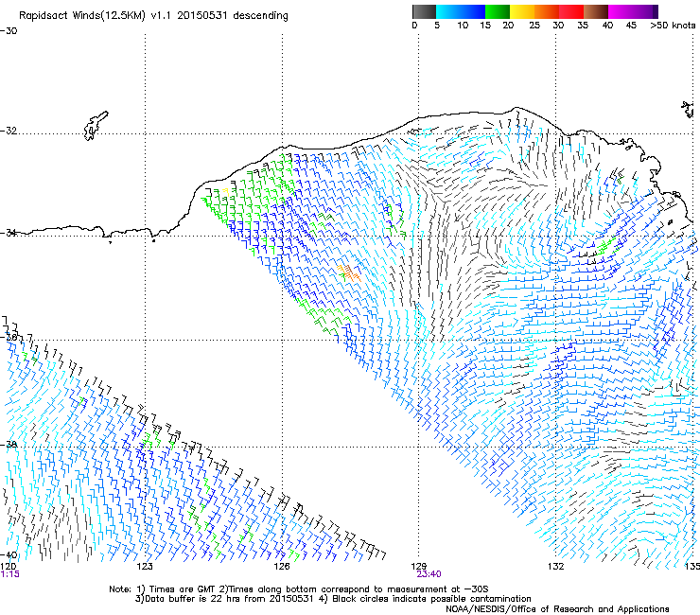Click the orange 25-30 knots legend swatch
Screen dimensions: 700x615
[x=547, y=11]
